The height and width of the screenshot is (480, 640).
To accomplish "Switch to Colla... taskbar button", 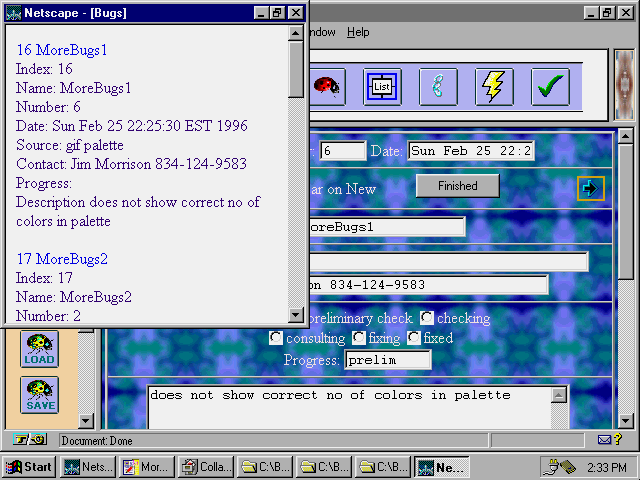I will click(206, 467).
